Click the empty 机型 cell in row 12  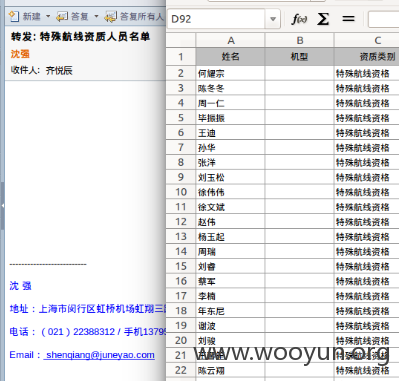300,222
